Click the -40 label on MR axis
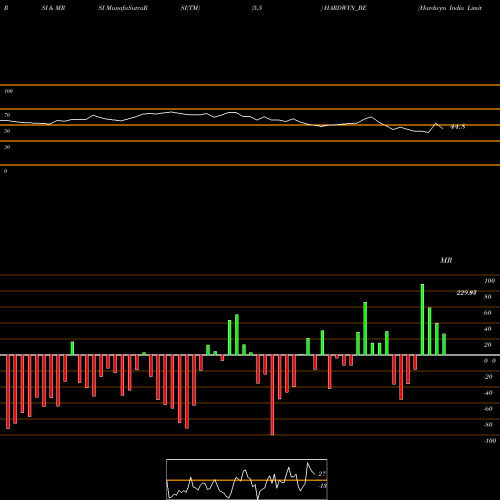The width and height of the screenshot is (500, 500). [x=488, y=393]
